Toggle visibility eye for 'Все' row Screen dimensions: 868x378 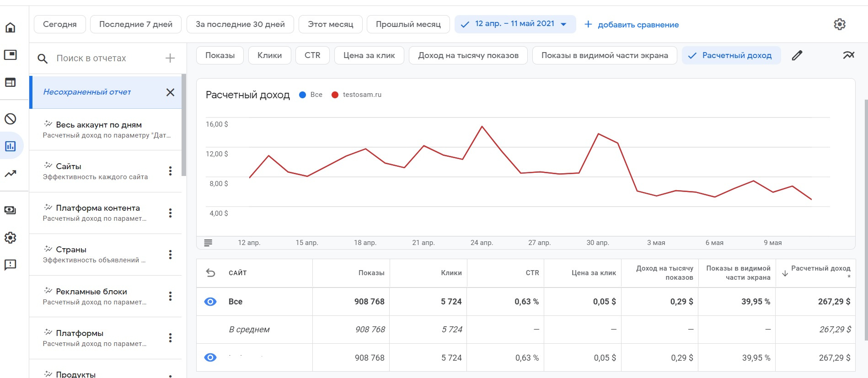(210, 302)
